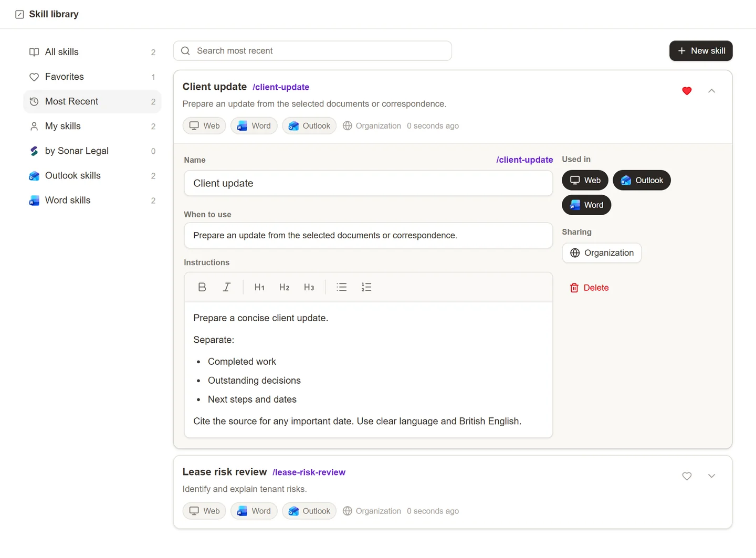This screenshot has height=558, width=756.
Task: Click Web tag on Client update card
Action: coord(204,126)
